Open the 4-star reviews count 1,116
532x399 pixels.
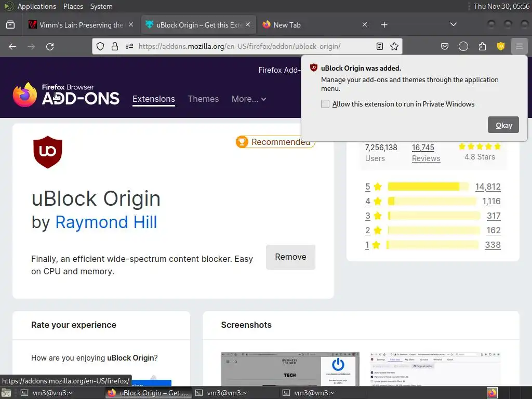point(491,201)
